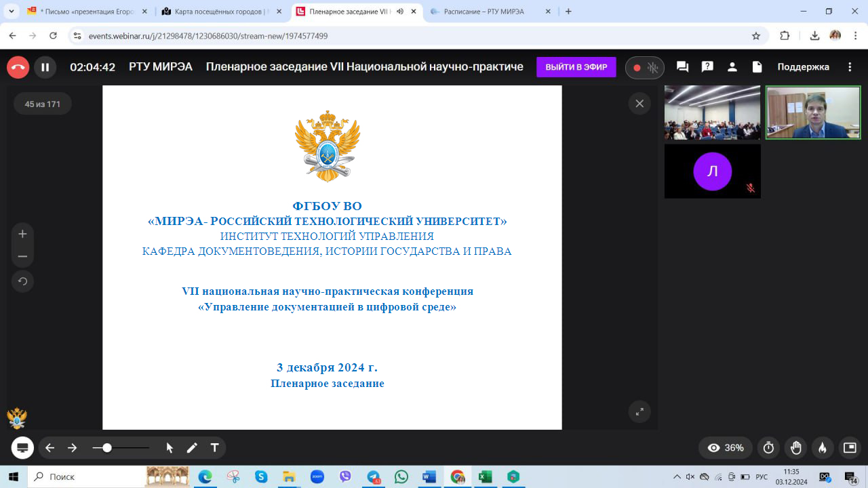Open browser downloads

(815, 36)
